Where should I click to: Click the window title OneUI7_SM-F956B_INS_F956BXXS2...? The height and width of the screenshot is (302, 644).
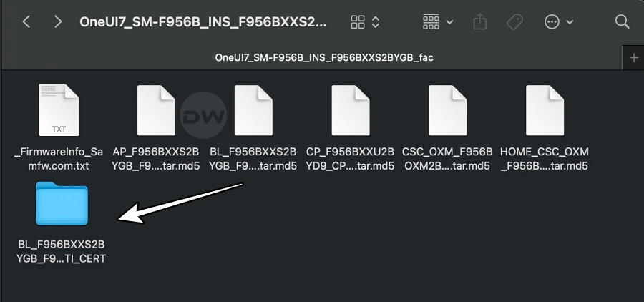point(203,21)
